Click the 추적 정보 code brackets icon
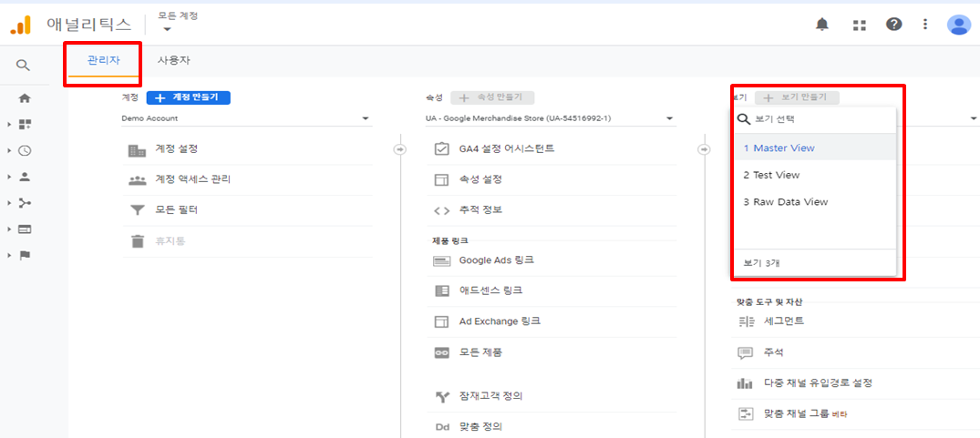This screenshot has height=438, width=980. coord(442,210)
